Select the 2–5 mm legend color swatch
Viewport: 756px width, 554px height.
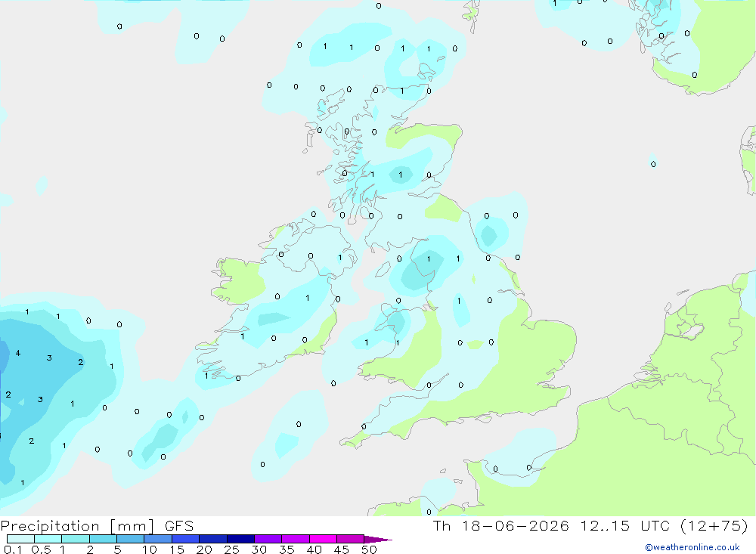pos(103,539)
